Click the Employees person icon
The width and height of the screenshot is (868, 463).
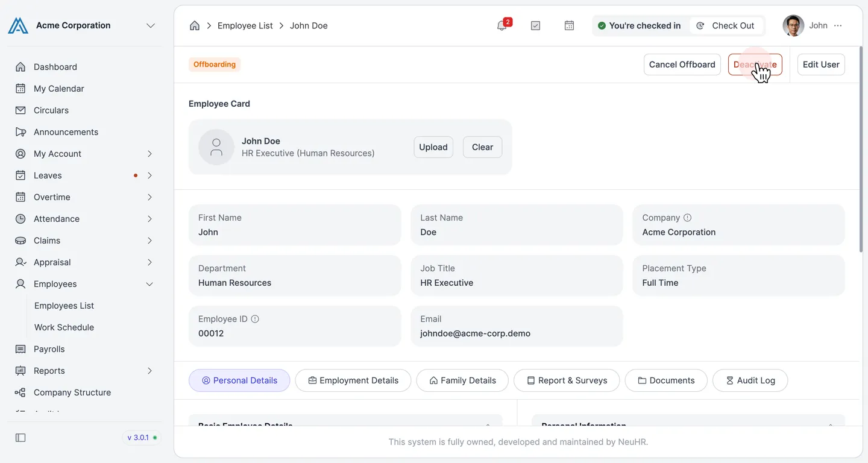pos(20,284)
